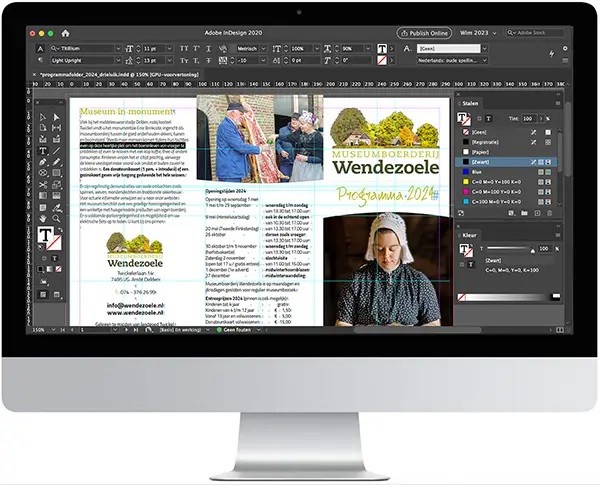Open the Light Upright font style dropdown

(x=118, y=60)
